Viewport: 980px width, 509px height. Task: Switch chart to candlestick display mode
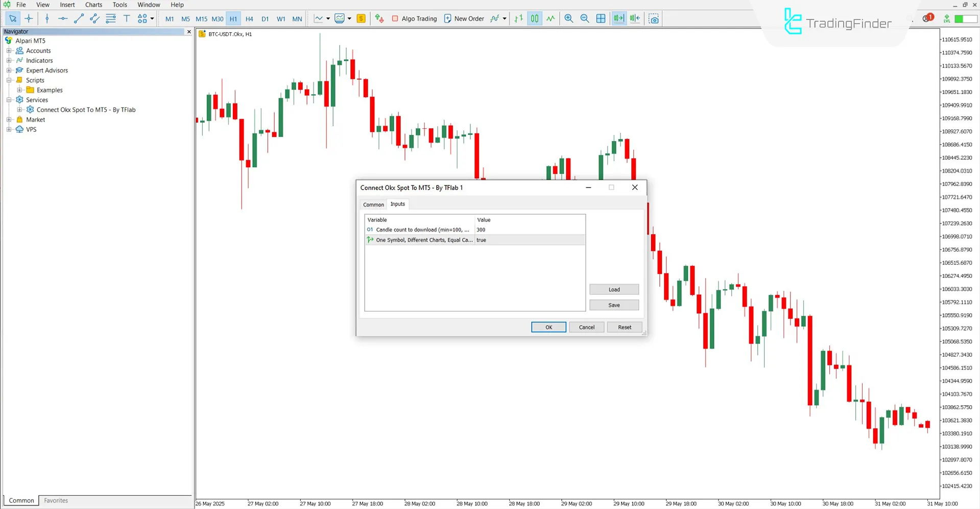[534, 18]
